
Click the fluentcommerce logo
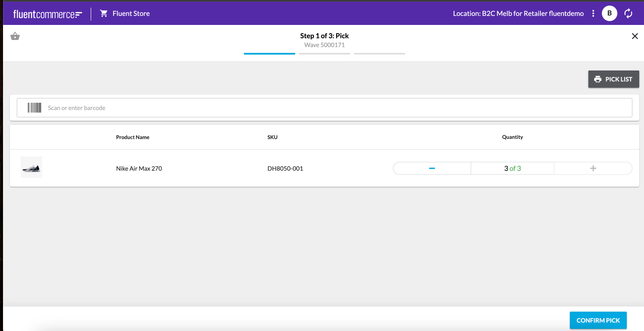(x=47, y=14)
